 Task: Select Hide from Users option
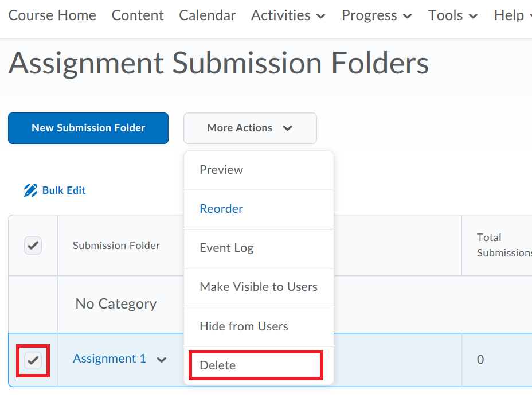click(x=244, y=326)
